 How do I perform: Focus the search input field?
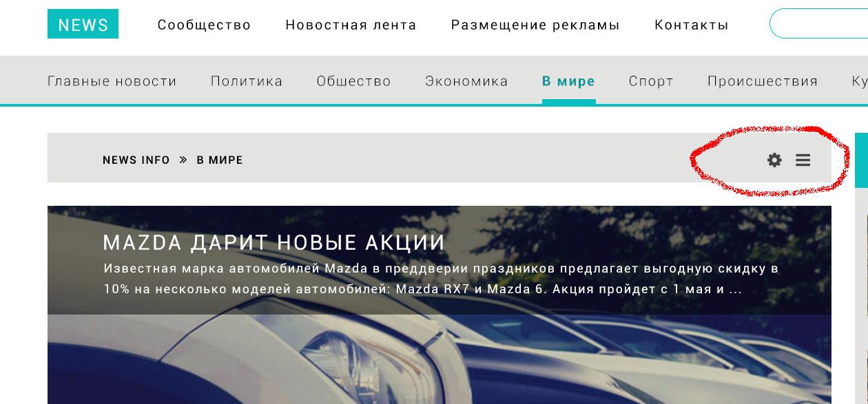818,23
